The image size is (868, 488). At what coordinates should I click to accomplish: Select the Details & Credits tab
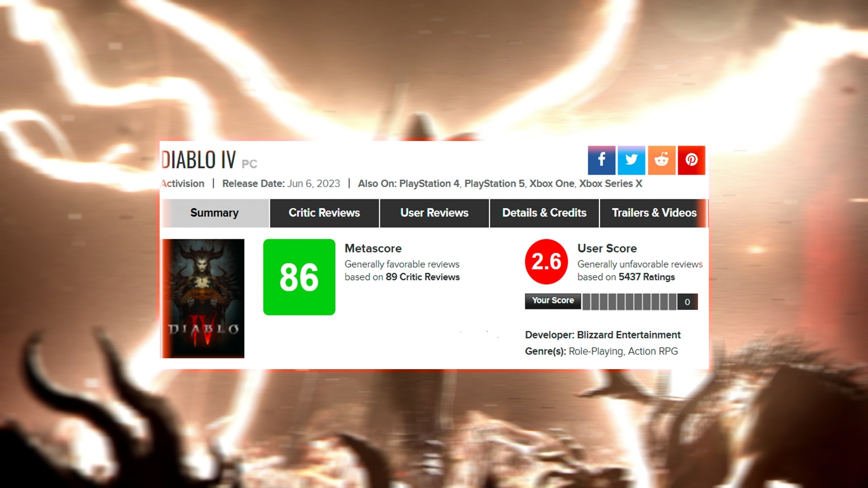click(x=544, y=213)
